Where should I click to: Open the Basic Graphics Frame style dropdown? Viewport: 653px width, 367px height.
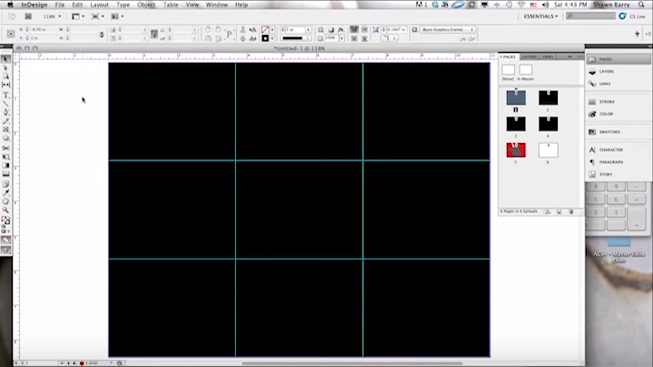pyautogui.click(x=448, y=30)
